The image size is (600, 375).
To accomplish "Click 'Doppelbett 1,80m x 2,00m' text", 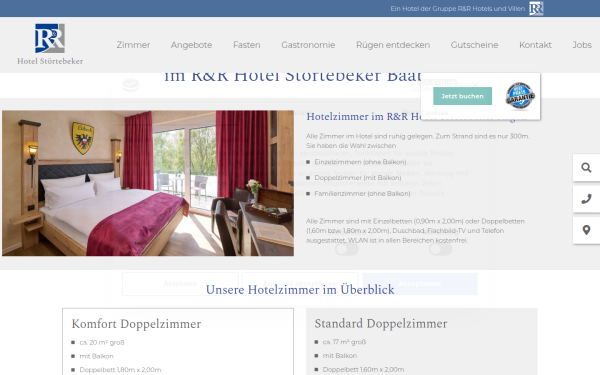I will point(120,370).
